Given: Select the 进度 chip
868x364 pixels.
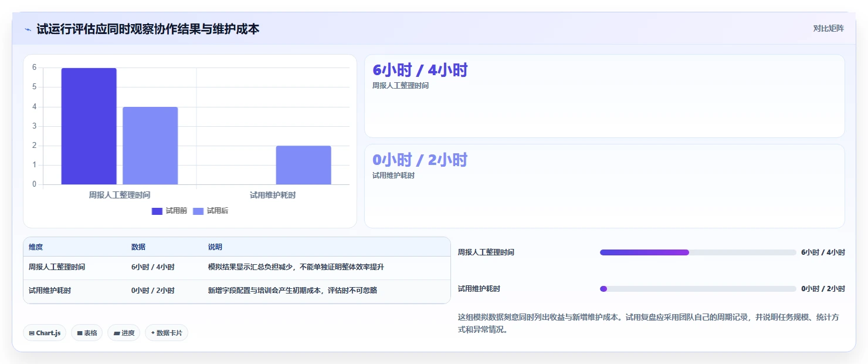Looking at the screenshot, I should [x=124, y=333].
